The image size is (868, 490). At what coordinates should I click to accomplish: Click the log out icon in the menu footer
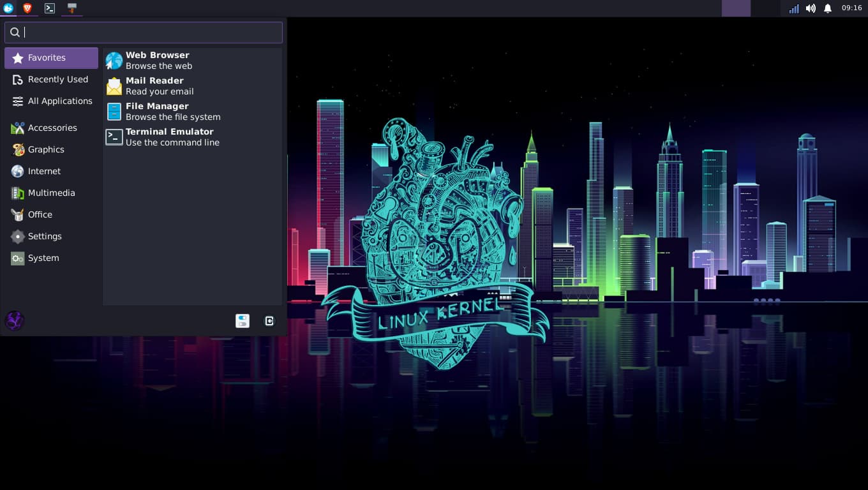point(269,321)
